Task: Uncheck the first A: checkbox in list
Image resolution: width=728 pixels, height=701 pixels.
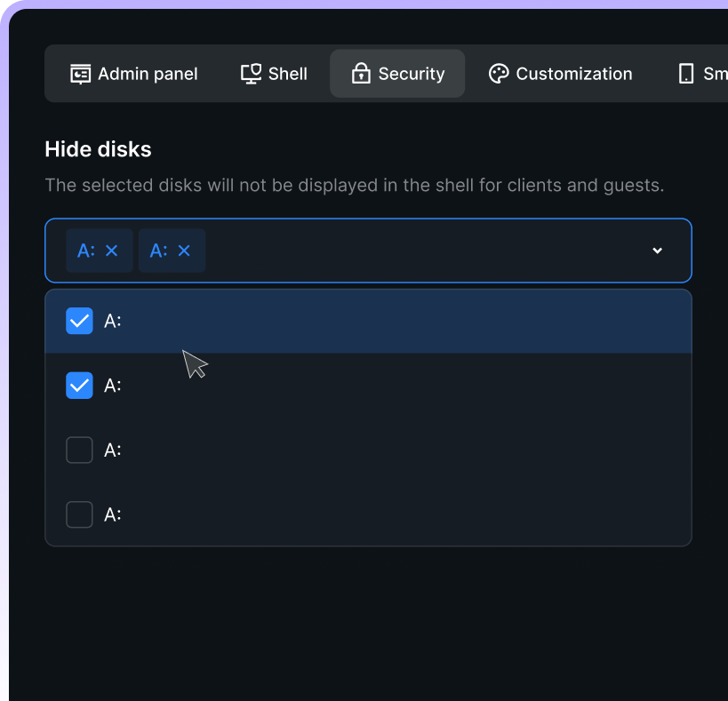Action: pyautogui.click(x=79, y=322)
